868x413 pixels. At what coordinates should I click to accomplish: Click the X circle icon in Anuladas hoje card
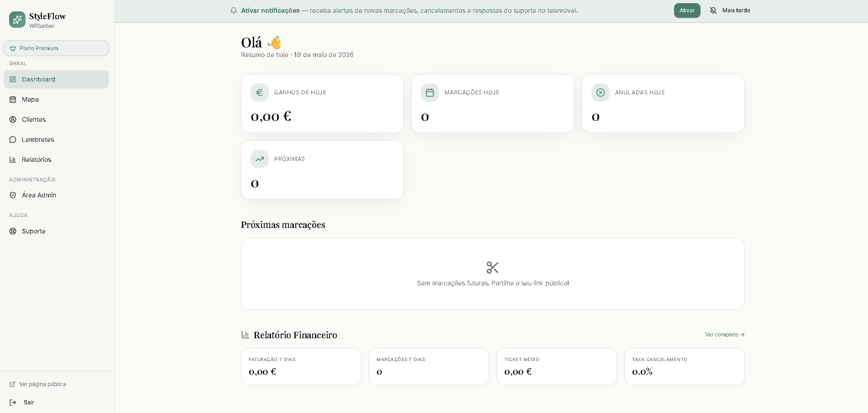(601, 93)
